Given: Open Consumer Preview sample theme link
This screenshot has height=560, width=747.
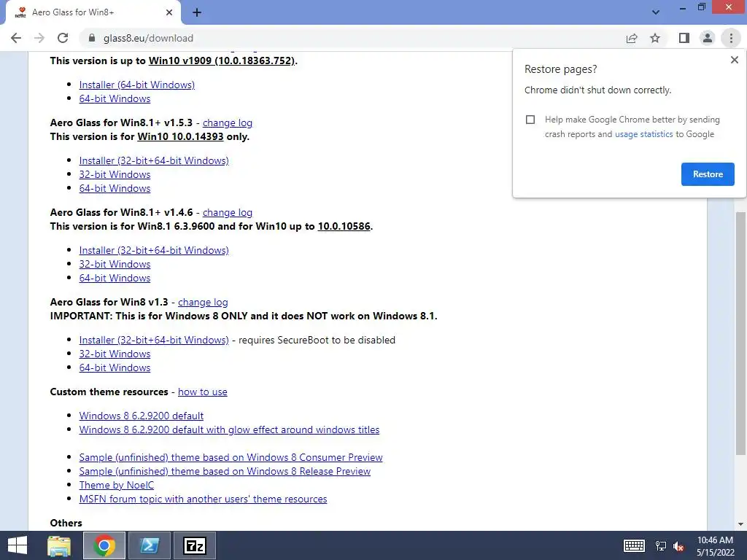Looking at the screenshot, I should 231,458.
